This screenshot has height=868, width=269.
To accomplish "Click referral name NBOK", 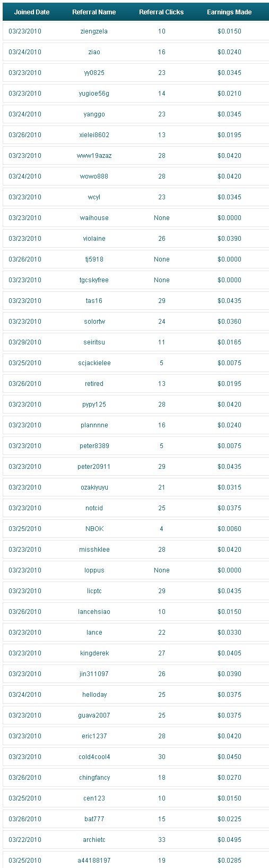I will pyautogui.click(x=94, y=529).
